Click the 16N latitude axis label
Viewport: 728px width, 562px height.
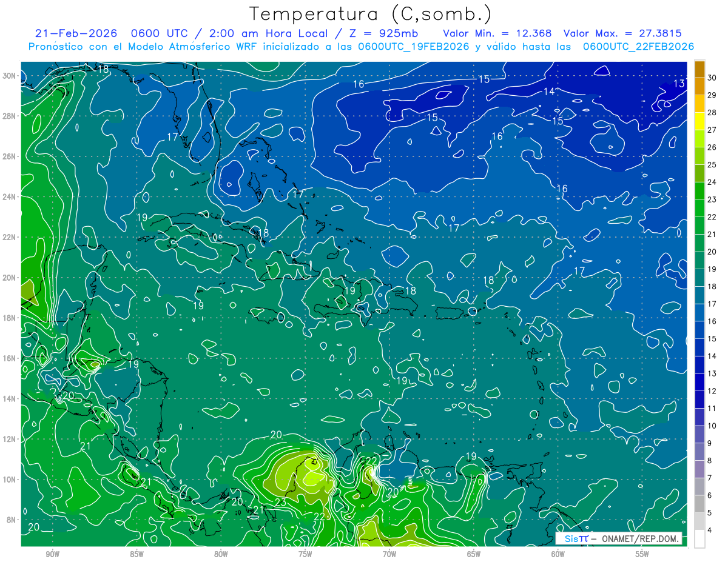point(9,358)
